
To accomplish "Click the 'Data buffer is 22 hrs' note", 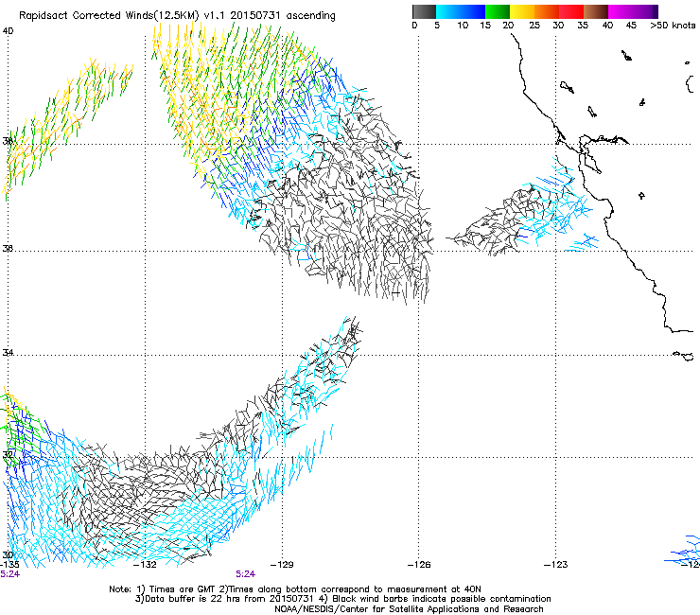I will point(342,599).
